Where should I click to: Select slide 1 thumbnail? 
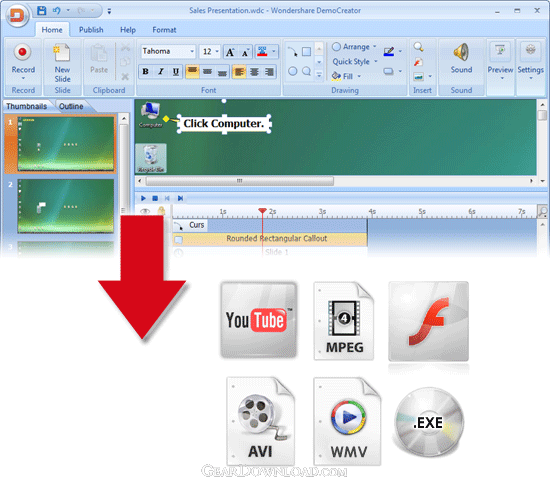coord(66,144)
